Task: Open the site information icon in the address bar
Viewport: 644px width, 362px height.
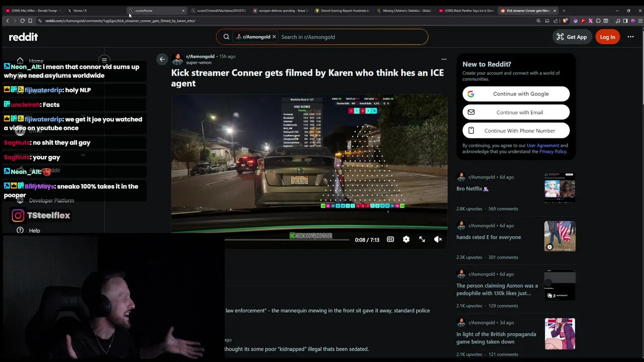Action: click(x=40, y=21)
